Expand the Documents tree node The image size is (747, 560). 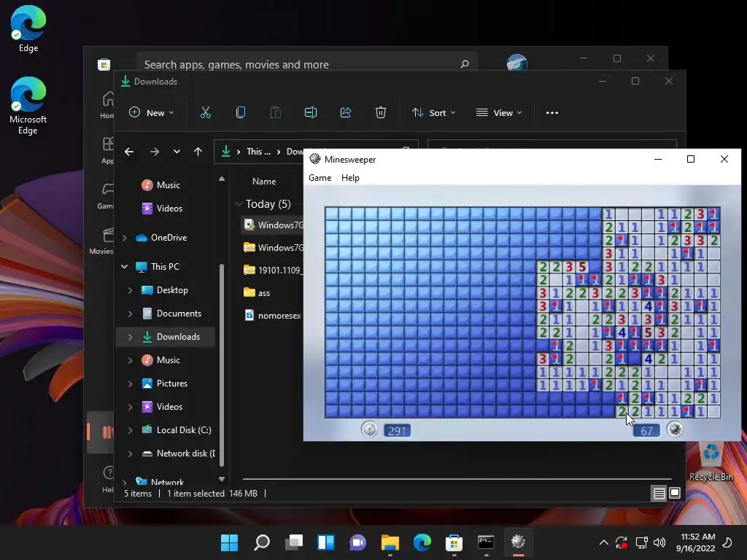[130, 314]
